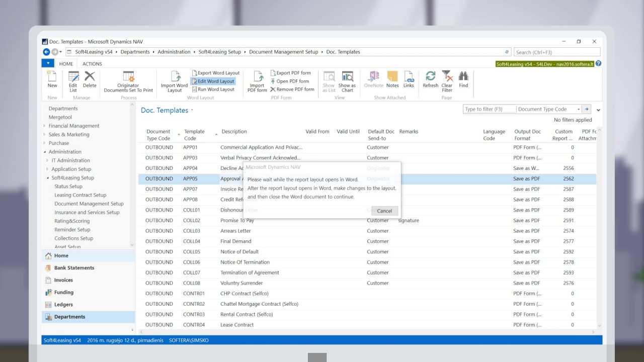The height and width of the screenshot is (362, 644).
Task: Click the Type to filter (F3) field
Action: [x=490, y=109]
